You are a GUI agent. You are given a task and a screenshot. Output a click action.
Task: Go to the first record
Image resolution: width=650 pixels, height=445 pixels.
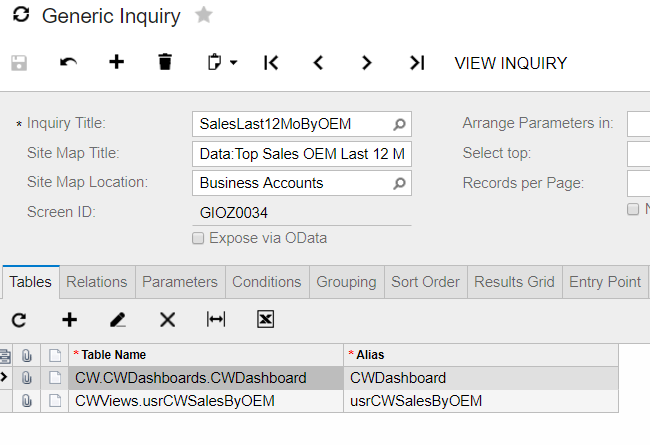point(271,63)
